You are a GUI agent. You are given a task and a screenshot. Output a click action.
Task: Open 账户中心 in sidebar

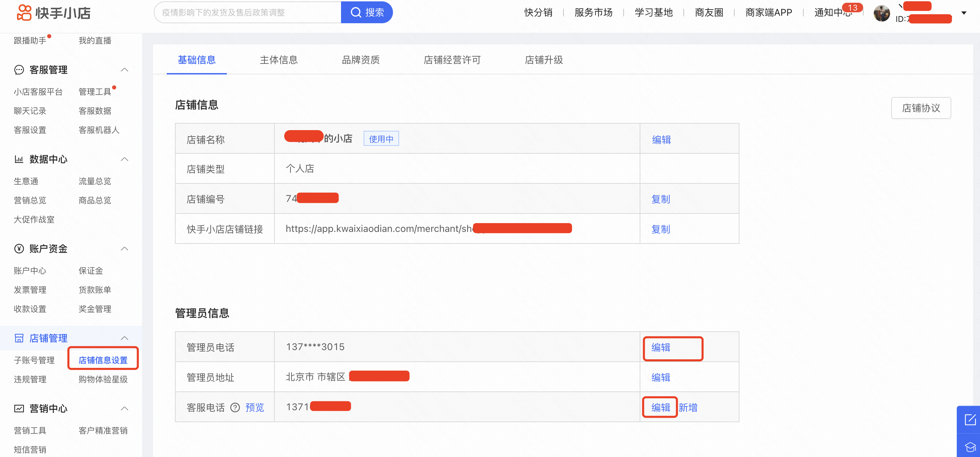30,271
